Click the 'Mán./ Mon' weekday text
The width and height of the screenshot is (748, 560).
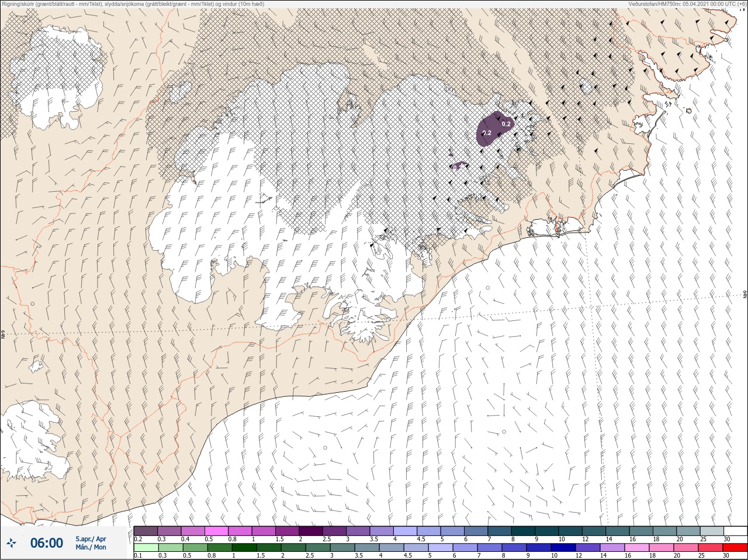[x=91, y=548]
